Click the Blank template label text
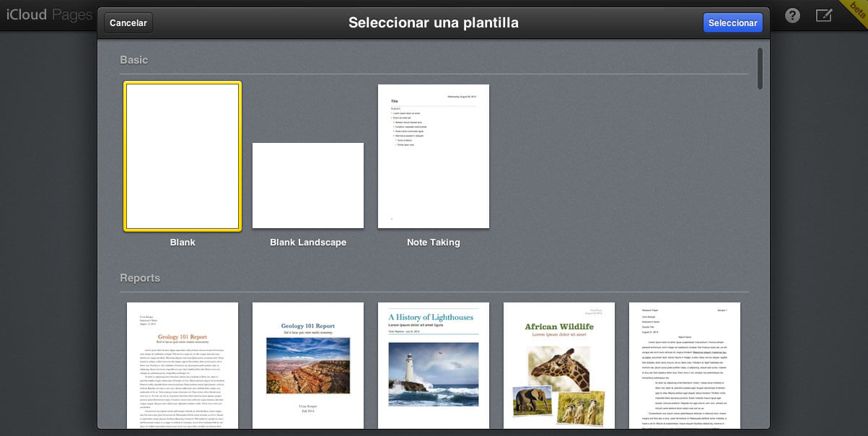The width and height of the screenshot is (868, 436). tap(182, 242)
